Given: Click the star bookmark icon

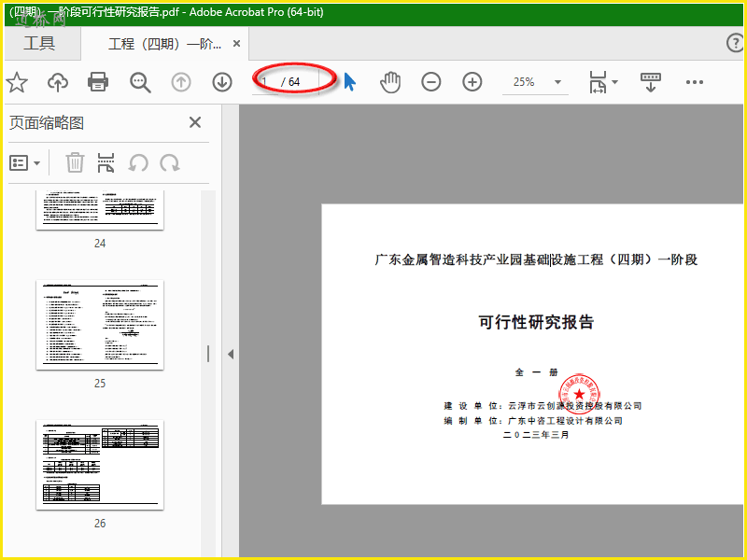Looking at the screenshot, I should [17, 82].
